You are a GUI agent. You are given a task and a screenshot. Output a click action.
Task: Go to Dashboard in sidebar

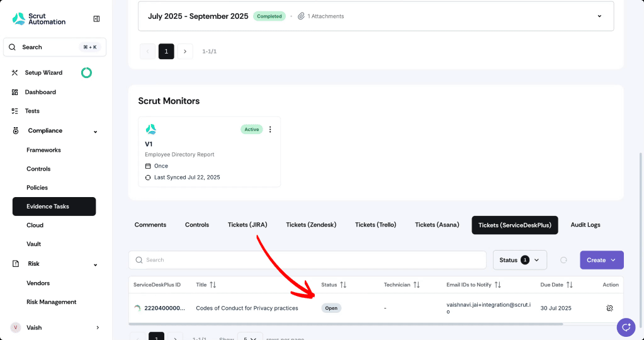pyautogui.click(x=40, y=92)
